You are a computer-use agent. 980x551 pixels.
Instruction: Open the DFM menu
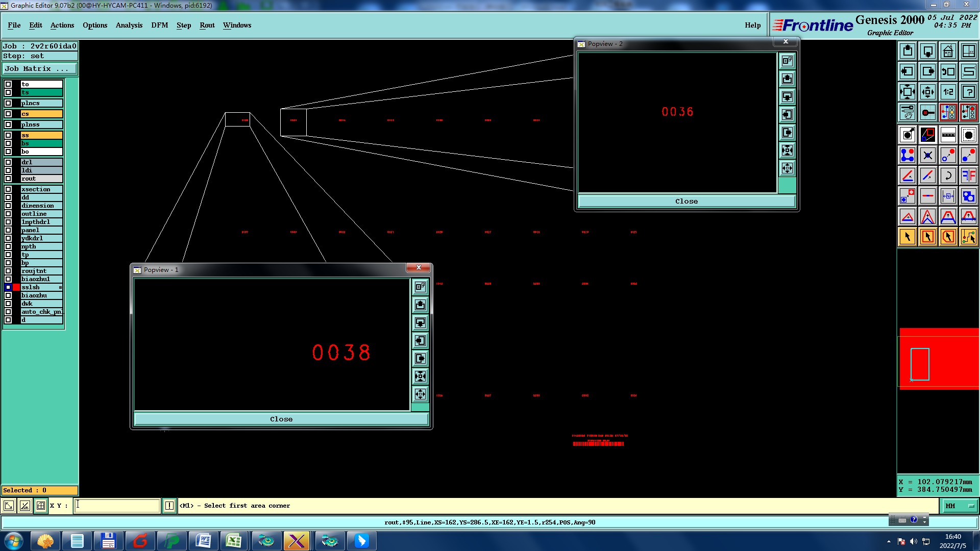point(159,25)
